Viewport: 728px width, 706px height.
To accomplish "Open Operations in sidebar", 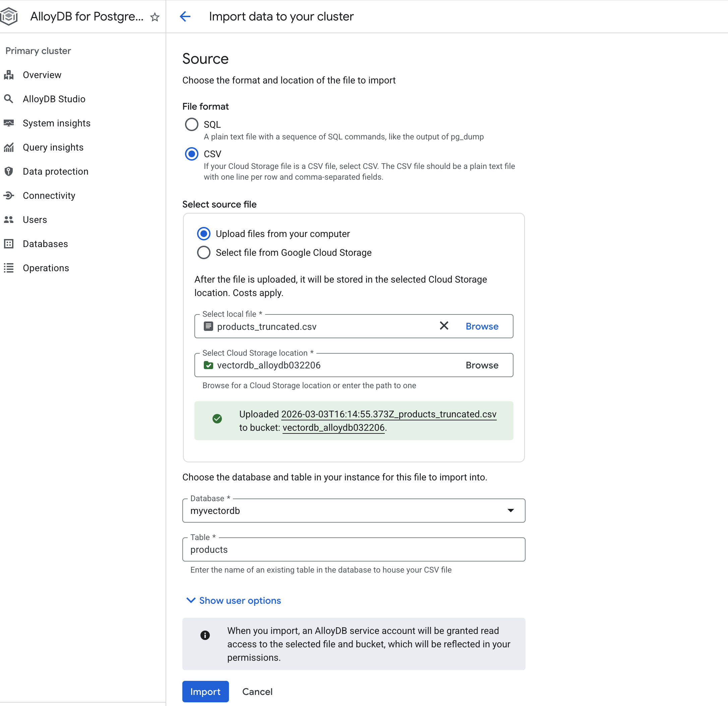I will (x=46, y=268).
